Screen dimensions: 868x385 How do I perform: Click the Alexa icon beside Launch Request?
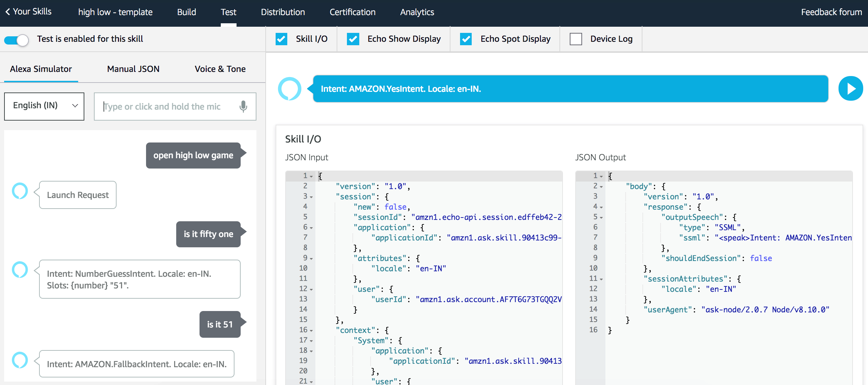pyautogui.click(x=20, y=191)
